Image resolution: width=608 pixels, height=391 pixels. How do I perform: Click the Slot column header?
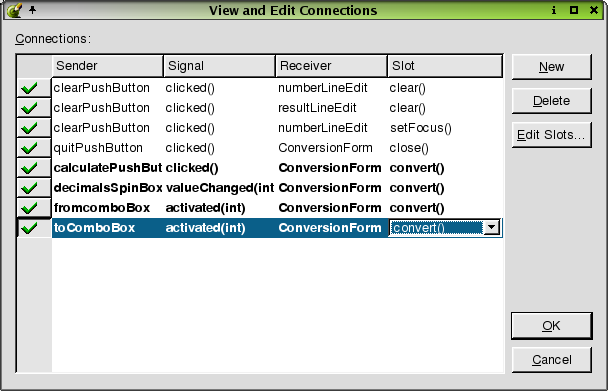(x=444, y=66)
